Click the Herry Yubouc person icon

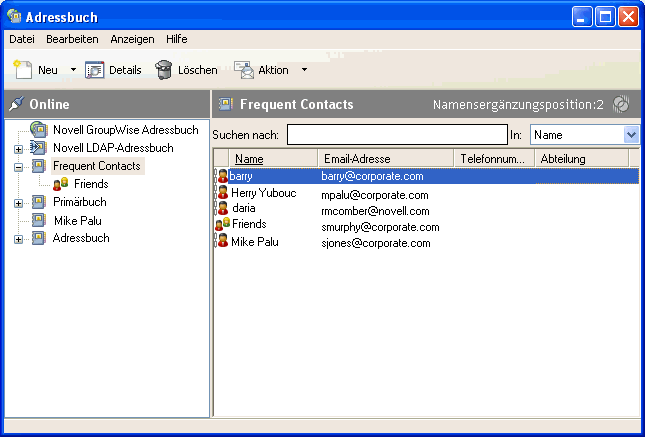(223, 192)
